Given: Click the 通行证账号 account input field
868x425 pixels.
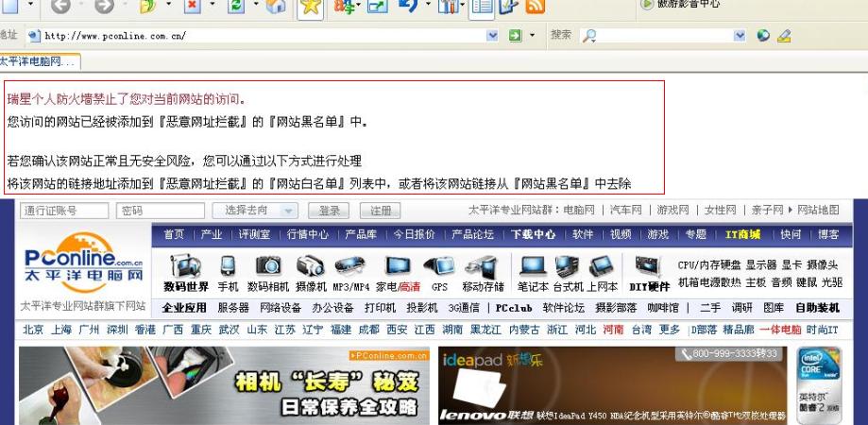Looking at the screenshot, I should [x=64, y=211].
